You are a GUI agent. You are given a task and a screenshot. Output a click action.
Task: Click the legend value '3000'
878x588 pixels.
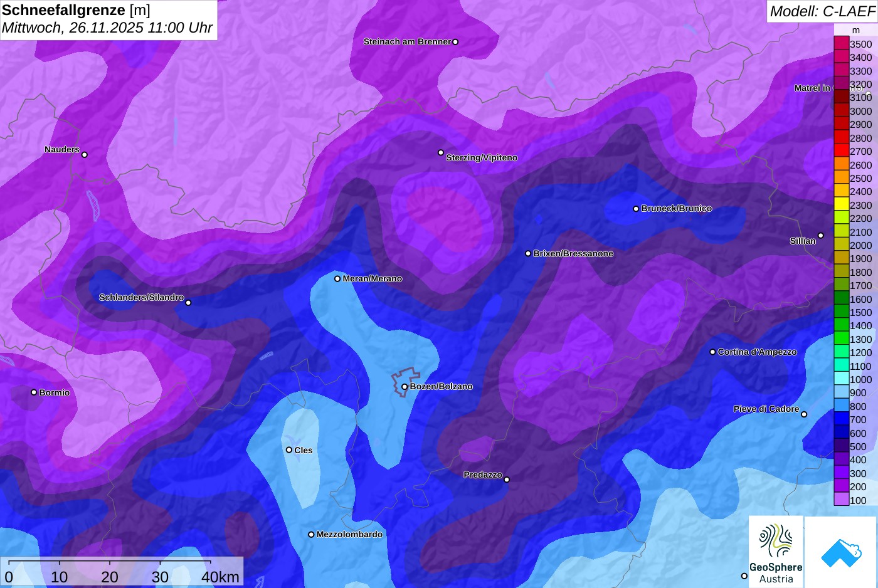(x=861, y=112)
